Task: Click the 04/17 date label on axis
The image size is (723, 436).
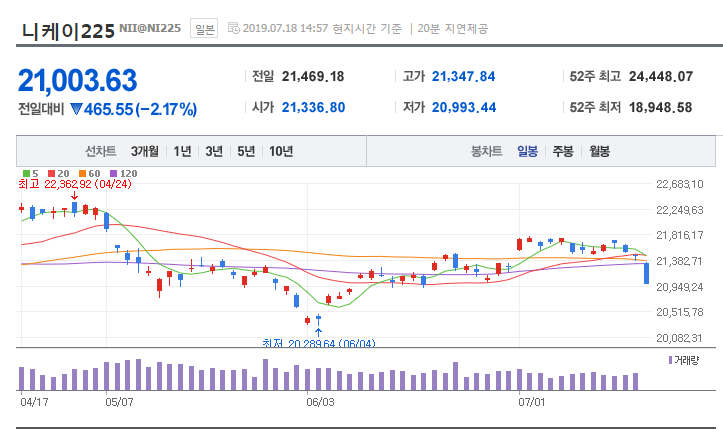Action: (x=34, y=402)
